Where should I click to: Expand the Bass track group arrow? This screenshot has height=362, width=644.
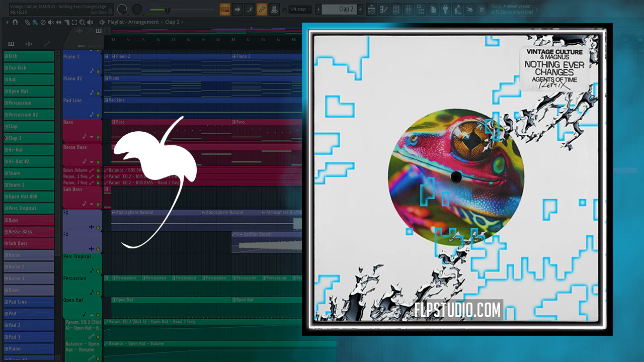92,137
